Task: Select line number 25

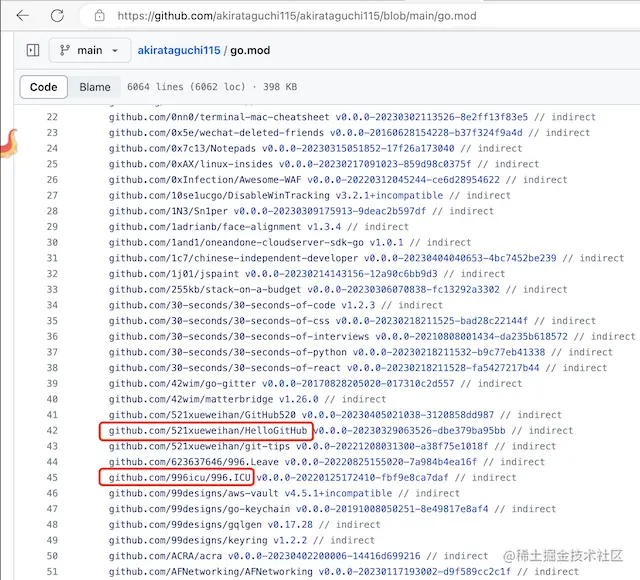Action: click(52, 164)
